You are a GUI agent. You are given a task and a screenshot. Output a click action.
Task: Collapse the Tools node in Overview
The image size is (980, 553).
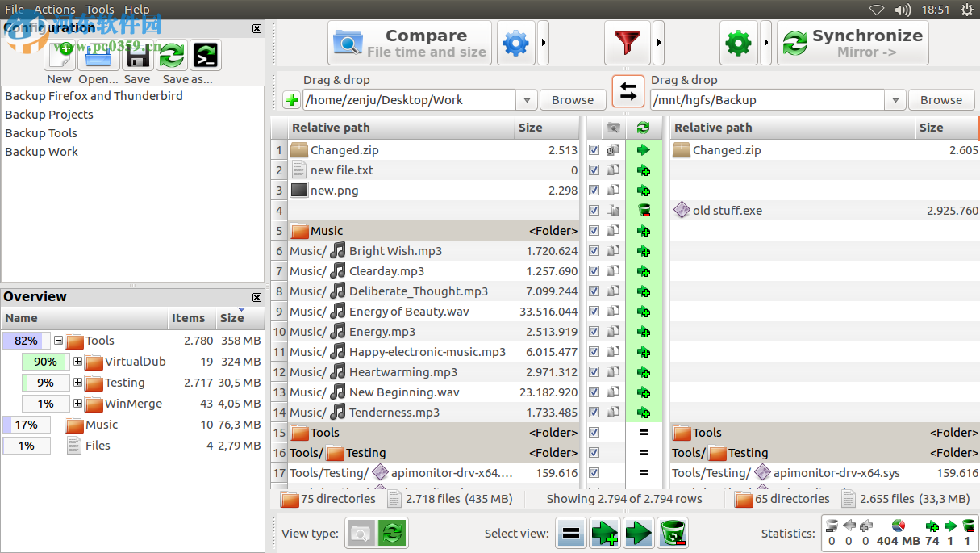coord(57,340)
